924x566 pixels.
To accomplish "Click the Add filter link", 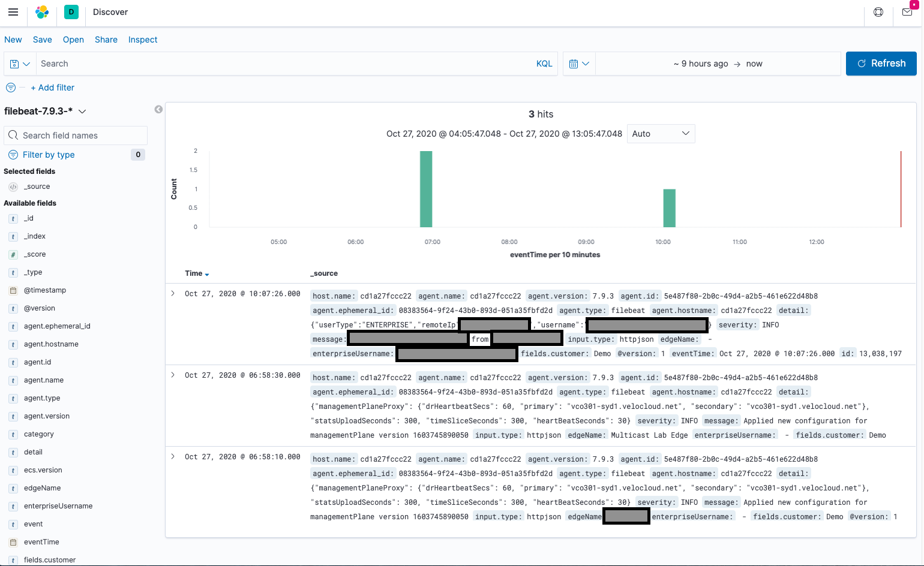I will click(x=53, y=88).
